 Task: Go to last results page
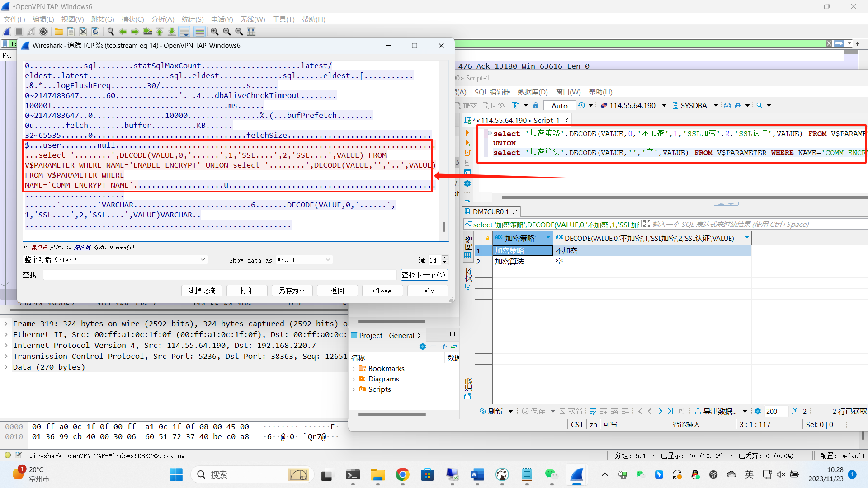[670, 411]
